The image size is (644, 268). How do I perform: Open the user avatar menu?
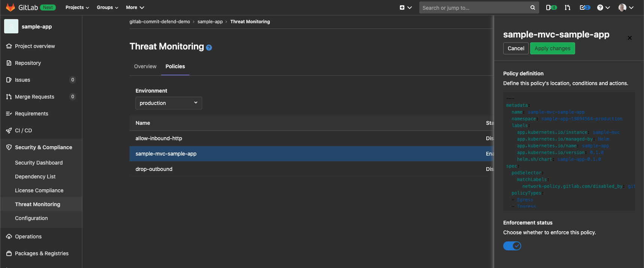tap(626, 7)
